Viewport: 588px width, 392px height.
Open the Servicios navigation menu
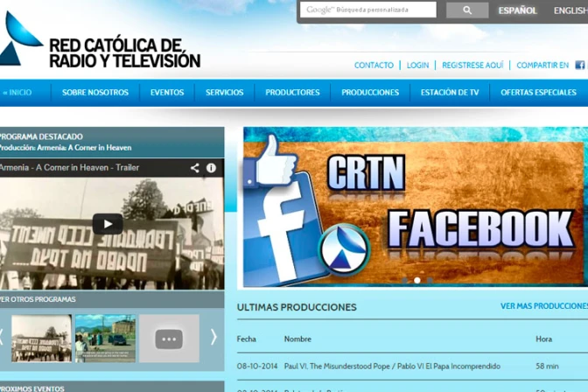[x=225, y=93]
